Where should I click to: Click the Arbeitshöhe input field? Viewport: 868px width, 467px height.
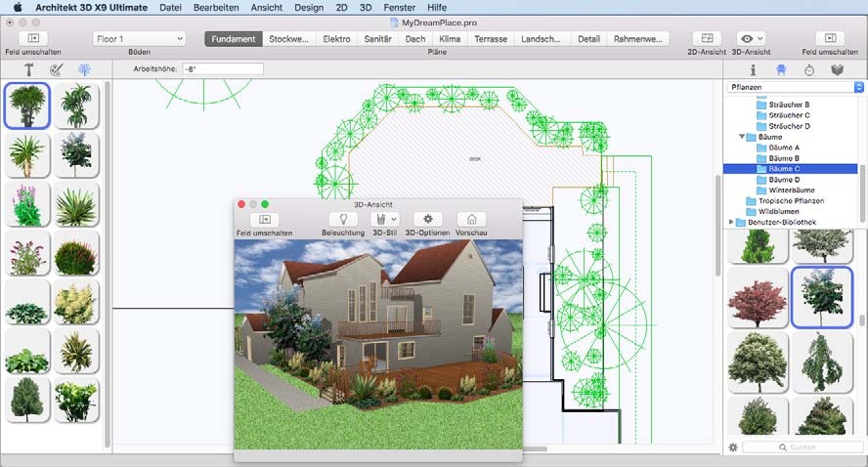pyautogui.click(x=223, y=69)
